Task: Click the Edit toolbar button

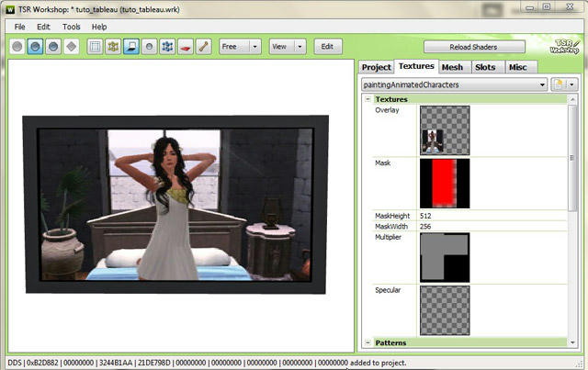Action: (328, 47)
